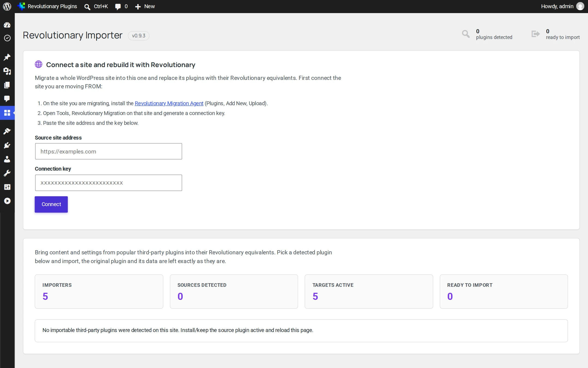
Task: Click the v0.9.3 version badge
Action: (x=139, y=36)
